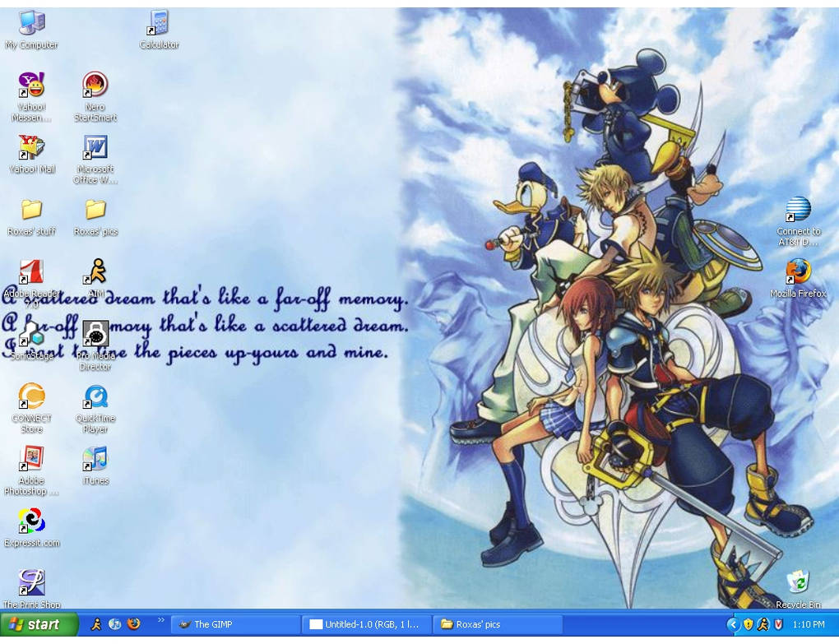The image size is (839, 644).
Task: Click the Connect to AT&T shortcut
Action: click(x=799, y=221)
